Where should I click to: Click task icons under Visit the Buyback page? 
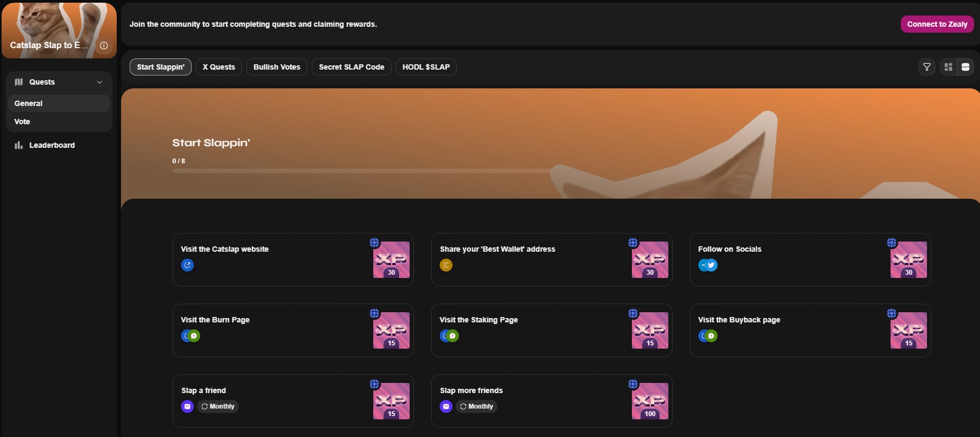708,336
